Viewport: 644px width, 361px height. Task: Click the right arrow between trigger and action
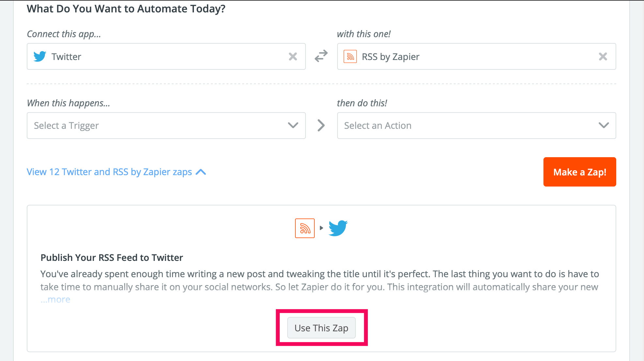[321, 125]
